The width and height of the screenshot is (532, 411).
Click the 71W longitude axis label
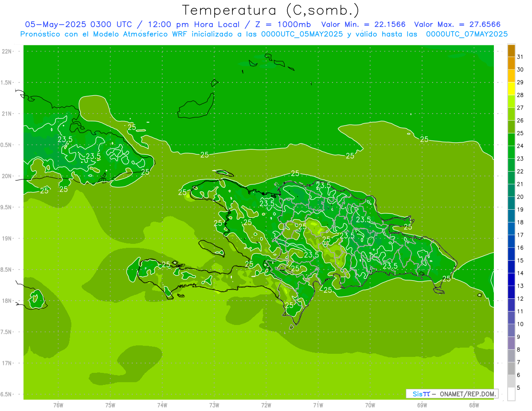pyautogui.click(x=318, y=405)
